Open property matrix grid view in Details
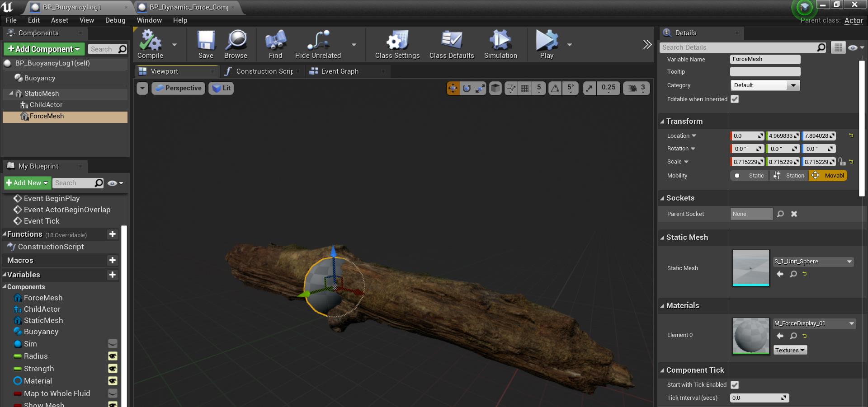 (x=838, y=47)
